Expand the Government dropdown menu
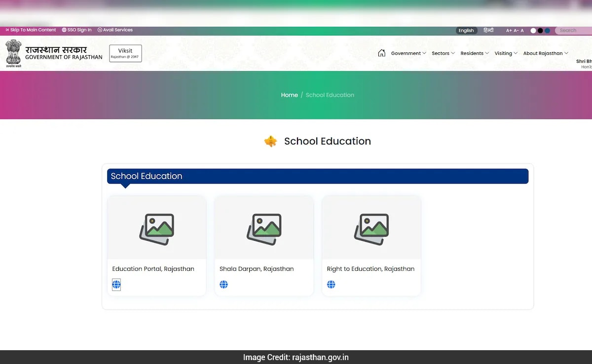 click(x=408, y=53)
